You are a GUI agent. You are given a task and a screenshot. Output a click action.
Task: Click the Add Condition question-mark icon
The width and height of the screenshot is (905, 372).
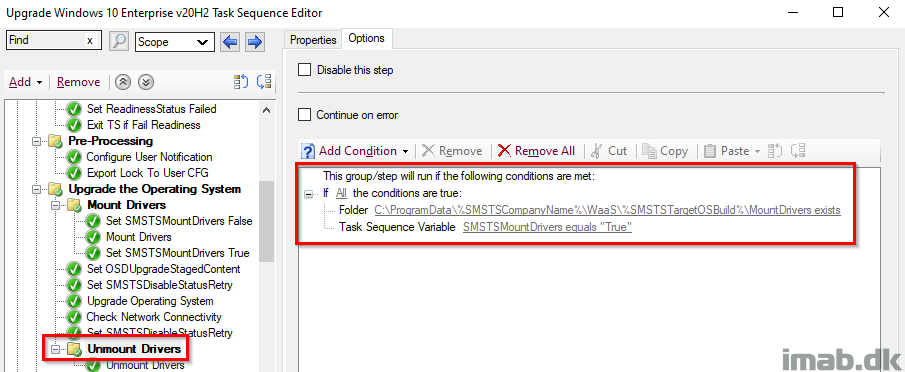click(x=308, y=151)
